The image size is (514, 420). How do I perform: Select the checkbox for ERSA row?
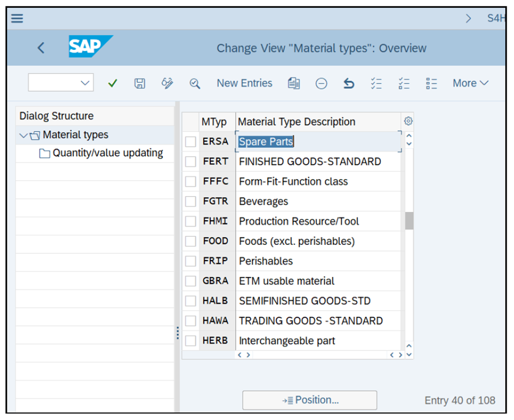[190, 141]
